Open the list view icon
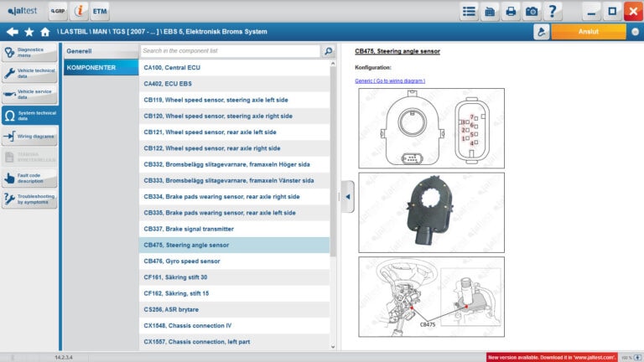Image resolution: width=644 pixels, height=362 pixels. click(469, 11)
